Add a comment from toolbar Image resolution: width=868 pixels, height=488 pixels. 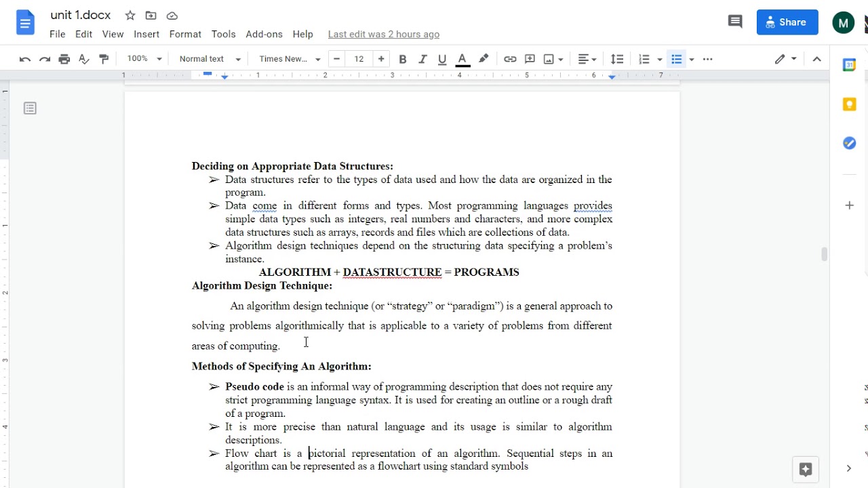pyautogui.click(x=530, y=59)
